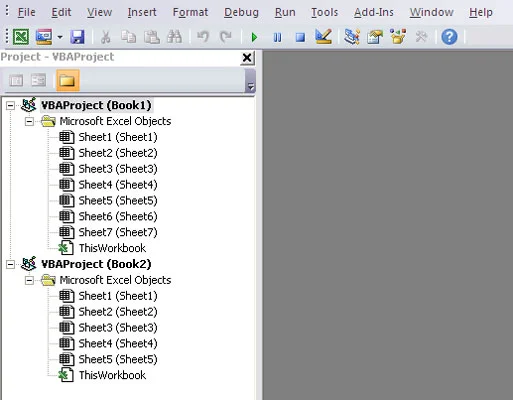513x400 pixels.
Task: Open Insert UserForm dropdown arrow
Action: (x=60, y=37)
